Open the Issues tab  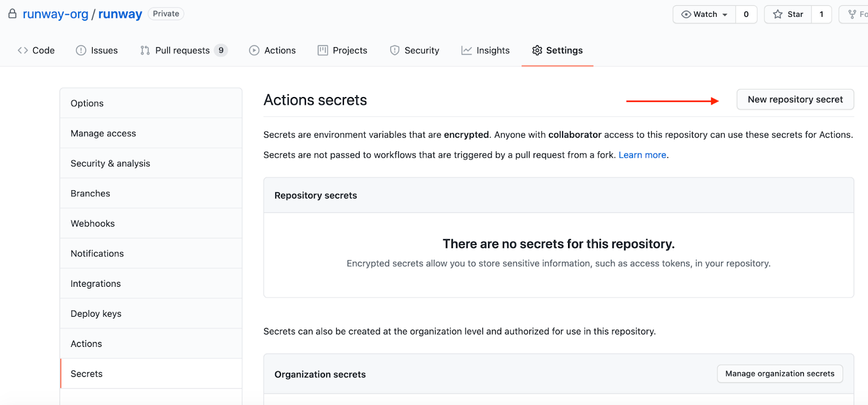click(x=97, y=50)
